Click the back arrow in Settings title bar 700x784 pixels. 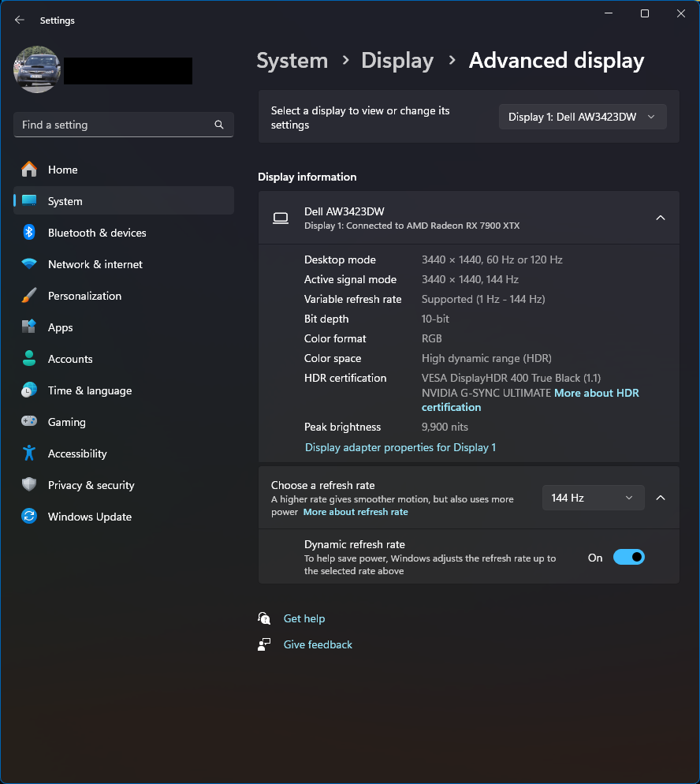20,20
